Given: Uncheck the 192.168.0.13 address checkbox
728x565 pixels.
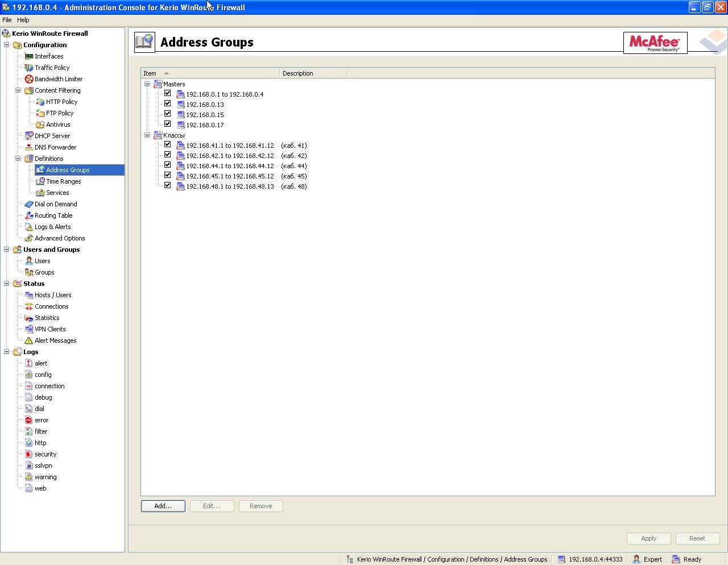Looking at the screenshot, I should [168, 103].
